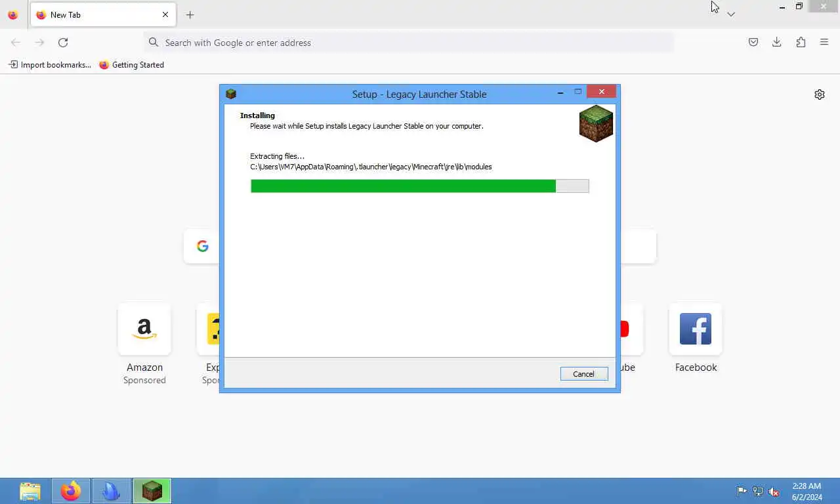Switch to Firefox in the taskbar

pyautogui.click(x=71, y=491)
